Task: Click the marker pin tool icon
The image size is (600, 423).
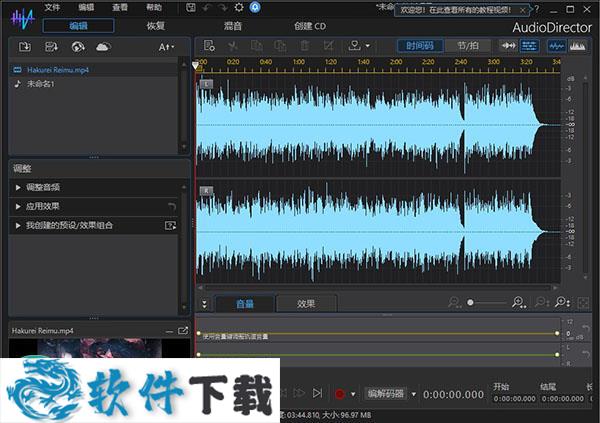Action: click(354, 46)
